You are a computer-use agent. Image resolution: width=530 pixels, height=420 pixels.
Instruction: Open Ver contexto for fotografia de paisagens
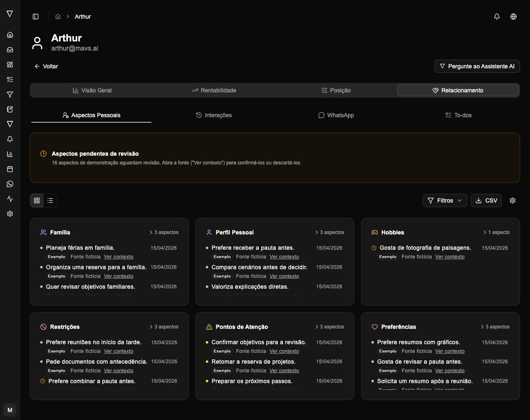450,257
